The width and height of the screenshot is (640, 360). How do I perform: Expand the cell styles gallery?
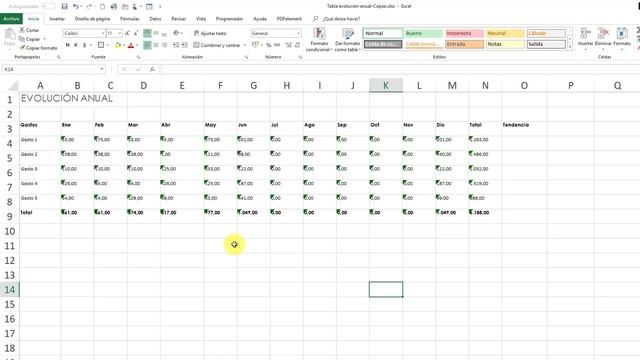(570, 47)
